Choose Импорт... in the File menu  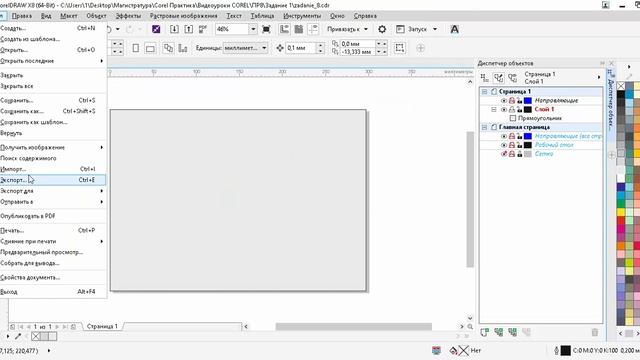(x=53, y=169)
